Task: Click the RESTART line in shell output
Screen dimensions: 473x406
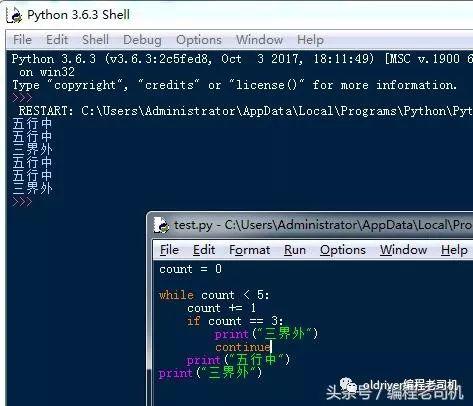Action: 245,111
